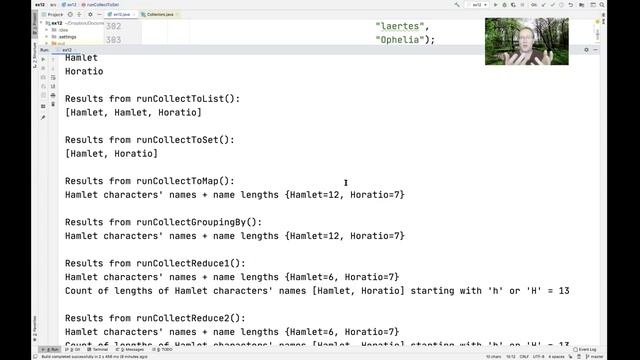Run with coverage icon in top toolbar

(513, 5)
